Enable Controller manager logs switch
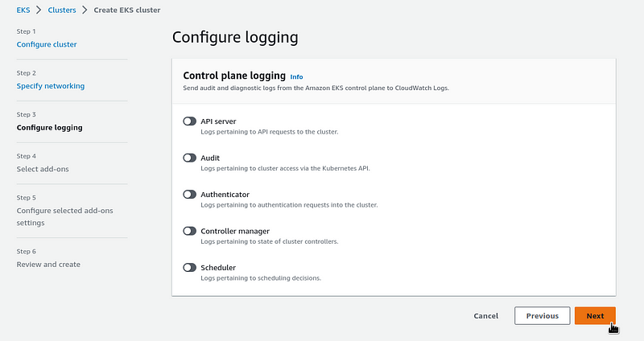This screenshot has width=644, height=341. click(x=189, y=231)
